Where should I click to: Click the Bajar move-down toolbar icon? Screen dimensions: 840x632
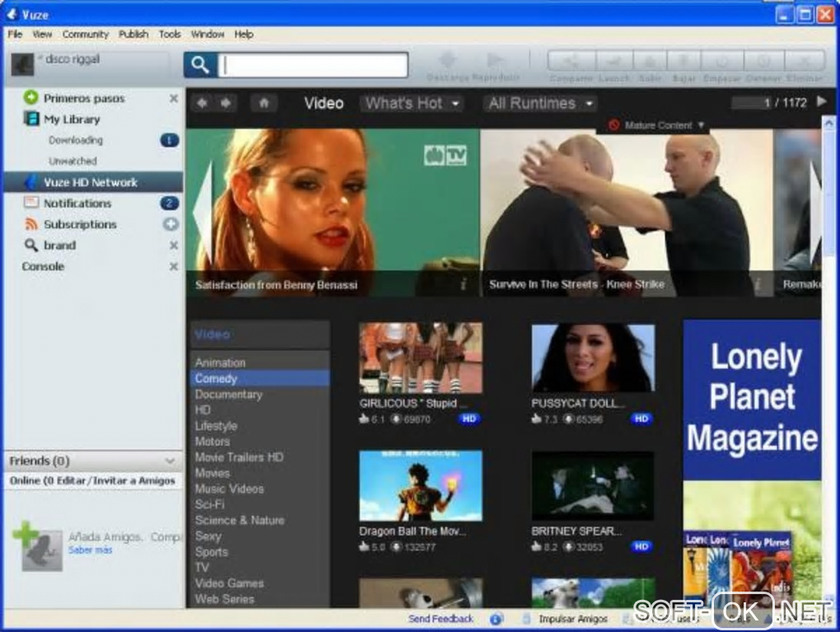684,61
